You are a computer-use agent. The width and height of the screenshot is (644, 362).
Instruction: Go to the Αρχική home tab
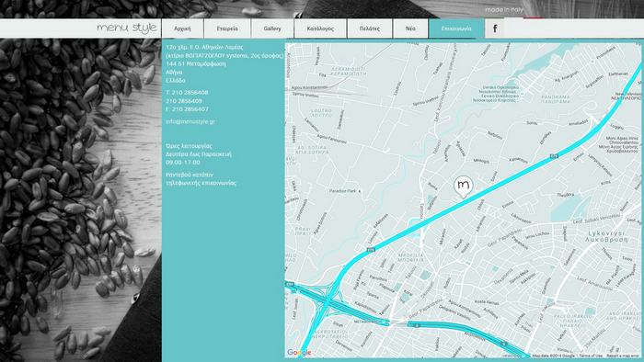click(x=182, y=28)
